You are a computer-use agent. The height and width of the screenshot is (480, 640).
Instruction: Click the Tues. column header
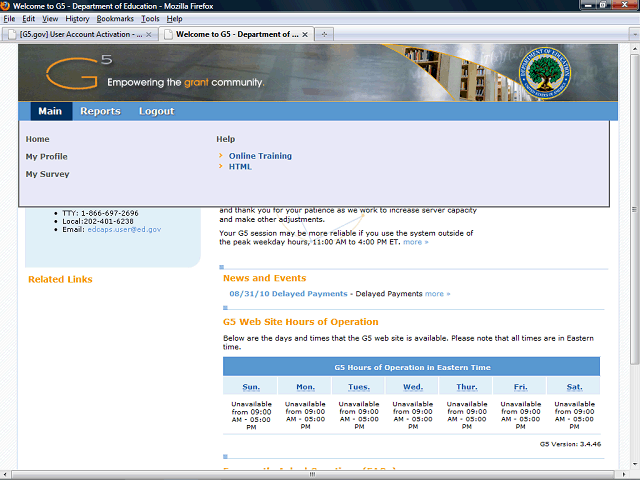[359, 387]
